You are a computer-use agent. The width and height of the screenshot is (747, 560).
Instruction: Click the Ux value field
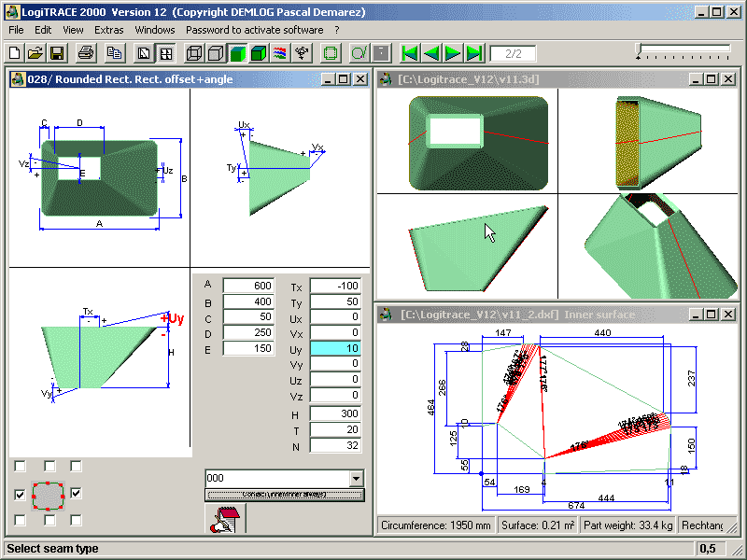[335, 317]
